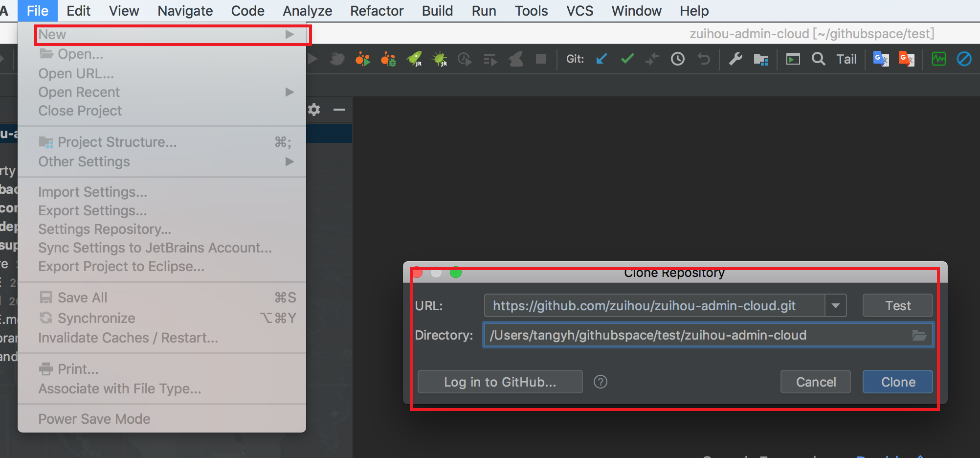Screen dimensions: 980x458
Task: Click the project panel gear settings icon
Action: point(314,110)
